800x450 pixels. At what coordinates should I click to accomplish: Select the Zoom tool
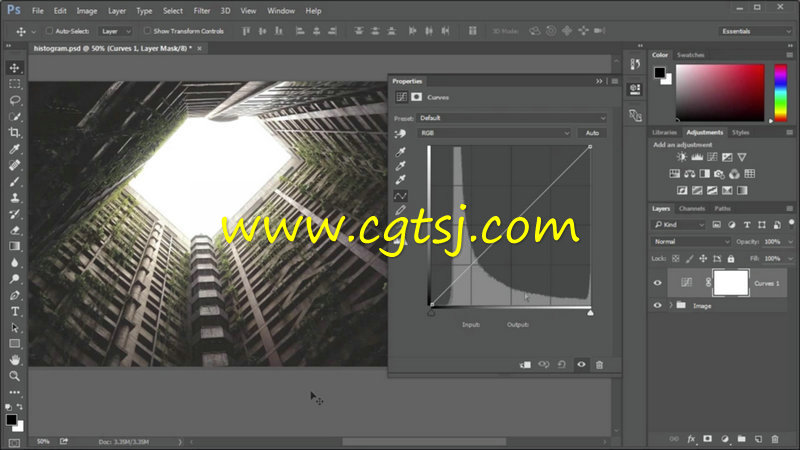pyautogui.click(x=14, y=377)
